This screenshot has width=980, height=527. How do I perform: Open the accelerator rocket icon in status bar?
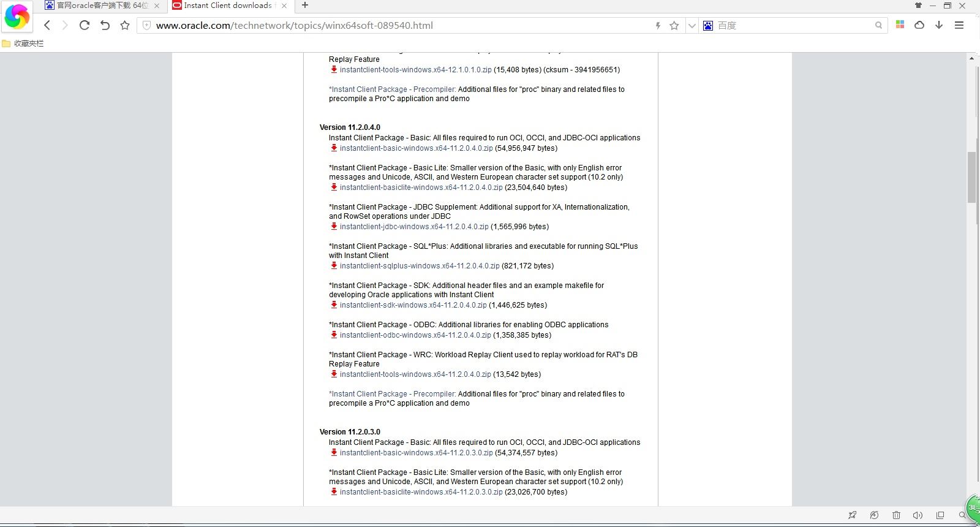point(852,515)
